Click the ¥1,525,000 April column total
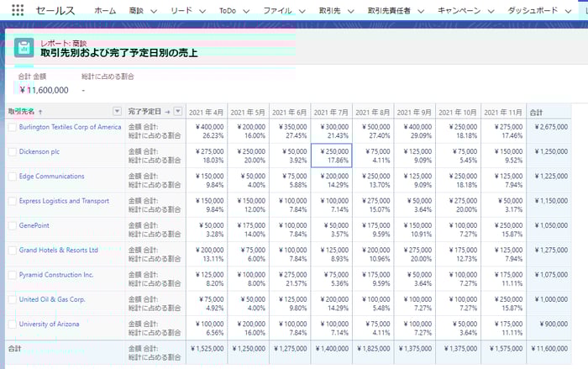The height and width of the screenshot is (369, 588). click(x=207, y=349)
